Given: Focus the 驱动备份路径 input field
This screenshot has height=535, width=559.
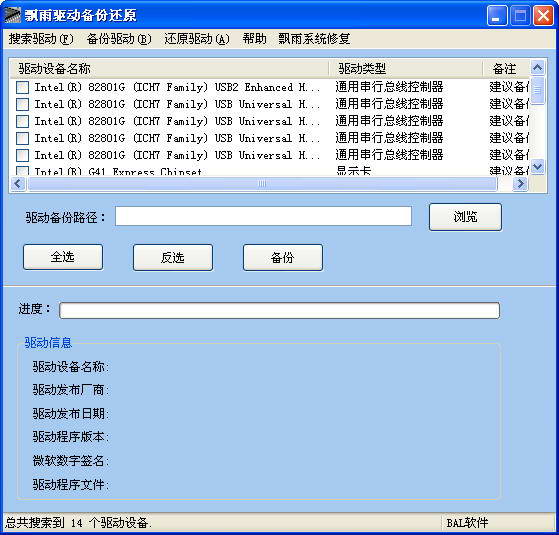Looking at the screenshot, I should pyautogui.click(x=263, y=216).
